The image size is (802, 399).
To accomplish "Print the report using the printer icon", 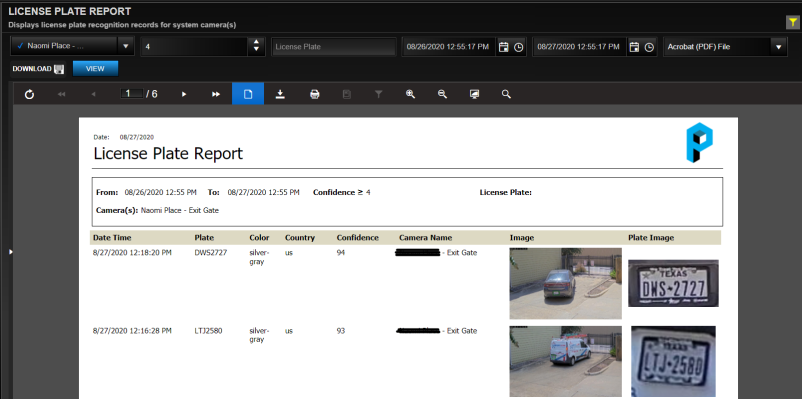I will pos(315,94).
